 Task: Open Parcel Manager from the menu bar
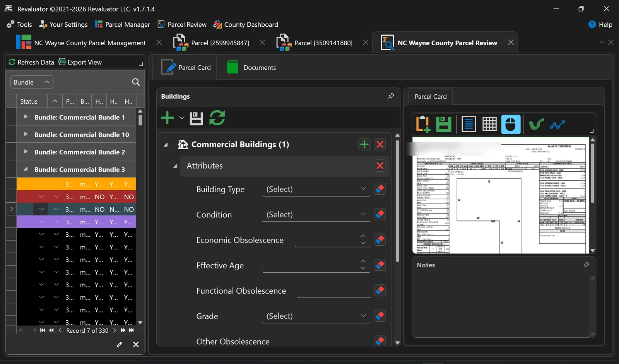pyautogui.click(x=122, y=24)
